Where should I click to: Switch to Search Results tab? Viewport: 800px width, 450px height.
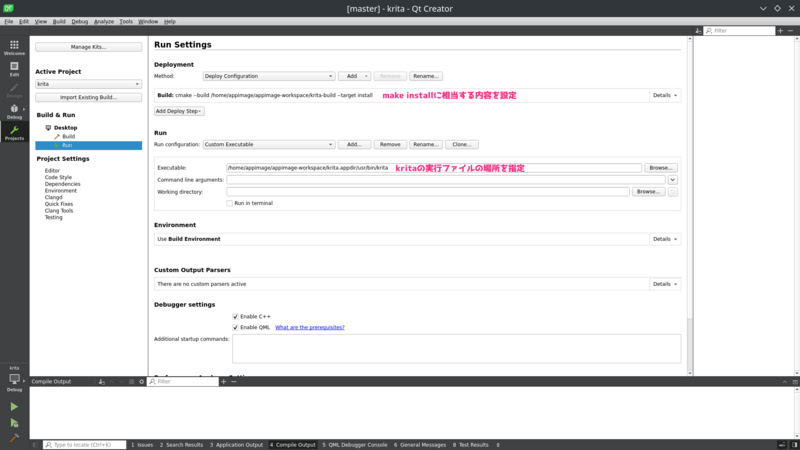(181, 445)
